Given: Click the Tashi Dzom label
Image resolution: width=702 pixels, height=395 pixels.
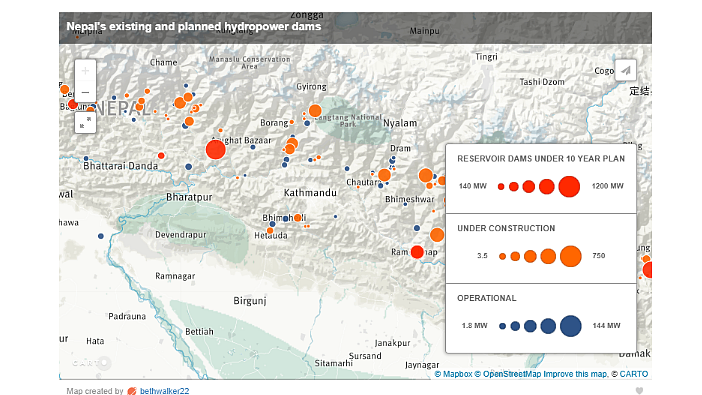Looking at the screenshot, I should click(x=542, y=82).
